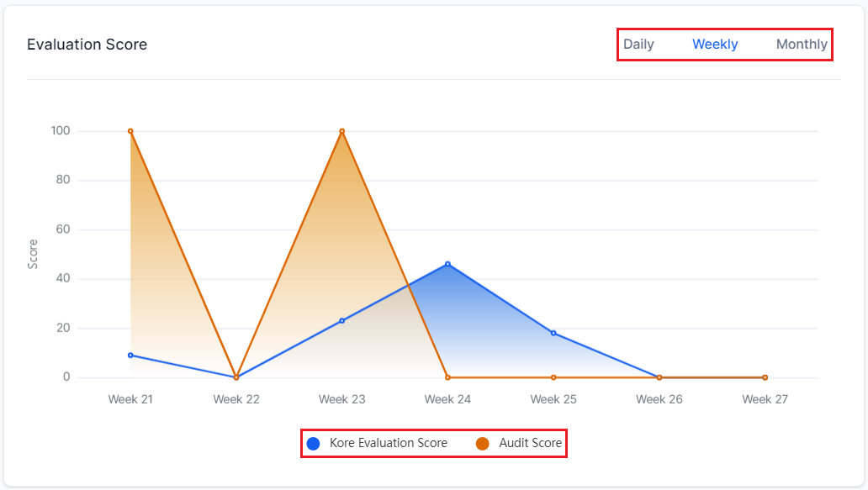Open the Monthly view tab
868x490 pixels.
801,45
